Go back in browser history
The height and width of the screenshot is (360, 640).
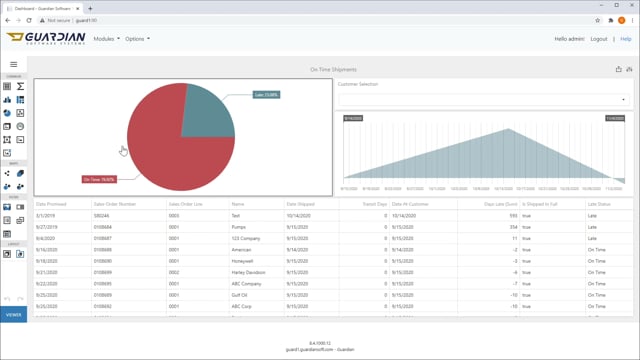8,20
